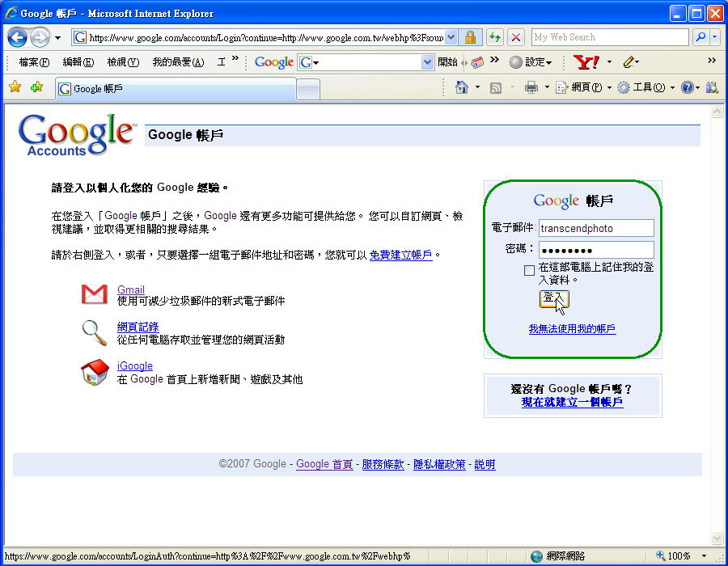Stop loading with the red X icon
Image resolution: width=728 pixels, height=566 pixels.
[x=516, y=37]
